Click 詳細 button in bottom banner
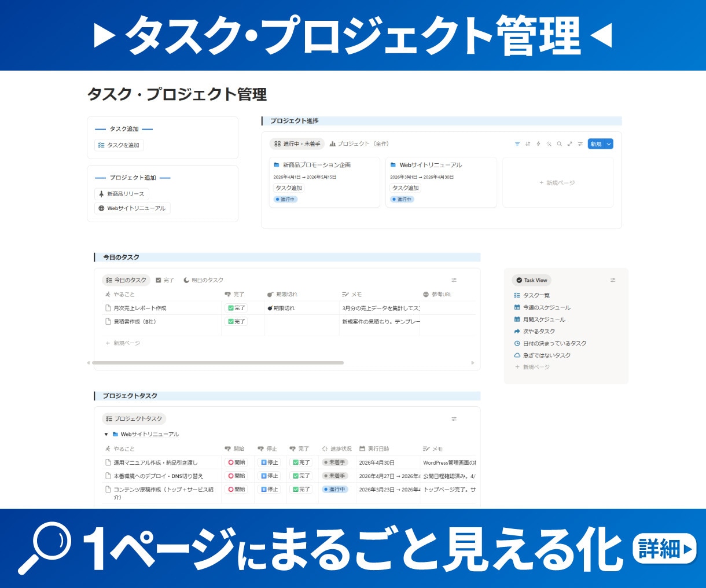This screenshot has width=706, height=588. 664,549
